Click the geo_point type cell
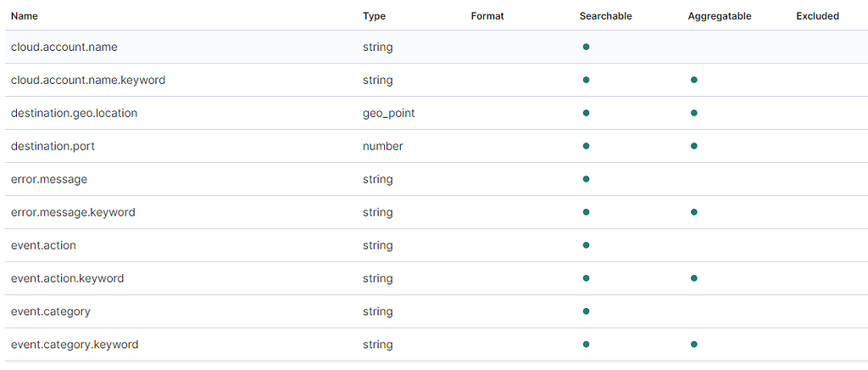The image size is (868, 370). click(x=388, y=113)
